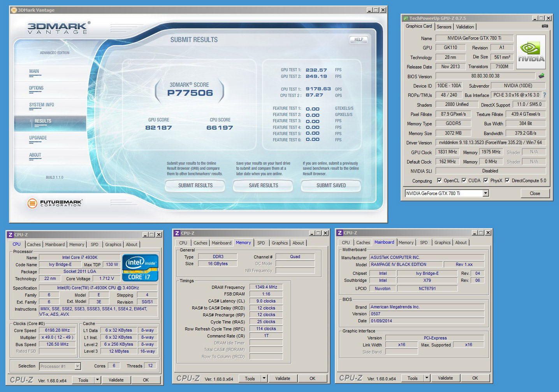This screenshot has height=392, width=559.
Task: Click the BIOS save-to-file icon in GPU-Z
Action: pyautogui.click(x=541, y=76)
